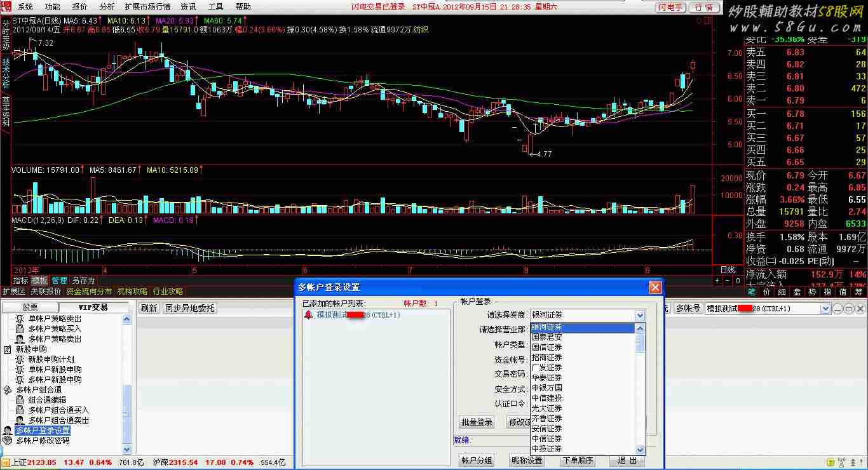Open the 系统 menu
This screenshot has width=868, height=470.
(x=25, y=7)
